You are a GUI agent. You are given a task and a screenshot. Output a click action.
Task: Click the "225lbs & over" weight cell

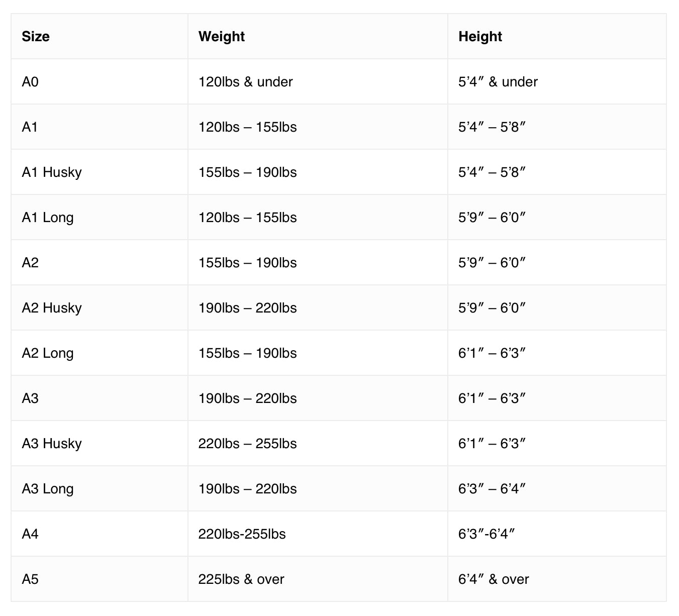pos(241,579)
